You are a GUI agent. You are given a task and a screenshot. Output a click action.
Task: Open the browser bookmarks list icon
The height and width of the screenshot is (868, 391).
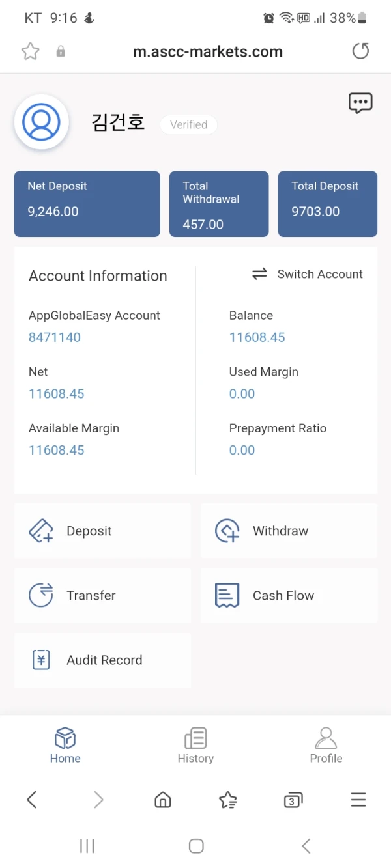coord(228,800)
